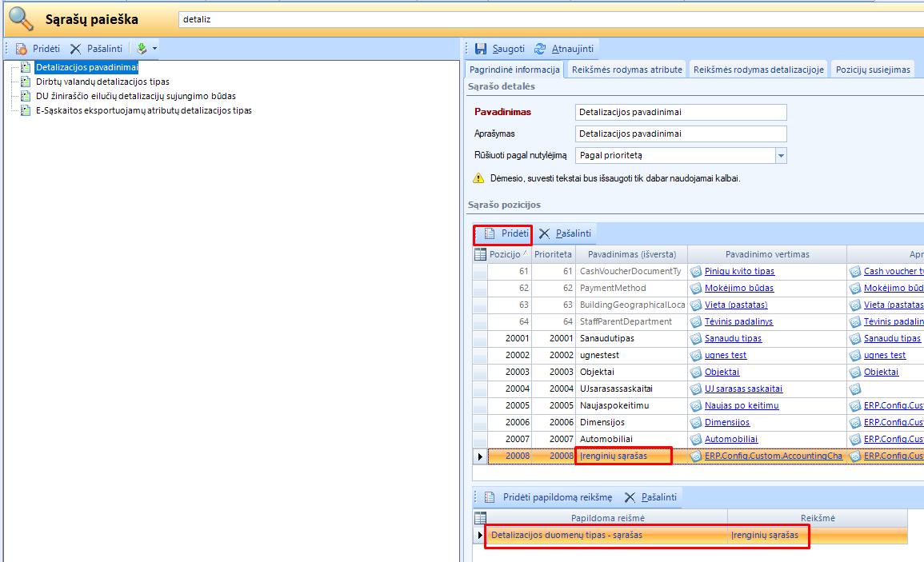Click translation icon beside Tėvinis padalinys link

pyautogui.click(x=696, y=321)
